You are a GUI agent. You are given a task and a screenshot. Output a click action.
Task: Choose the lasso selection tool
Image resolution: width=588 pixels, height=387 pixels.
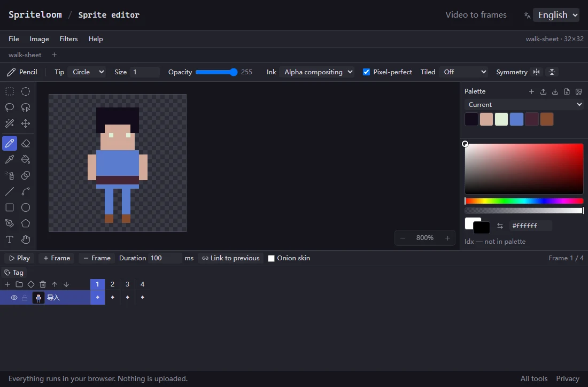click(10, 107)
